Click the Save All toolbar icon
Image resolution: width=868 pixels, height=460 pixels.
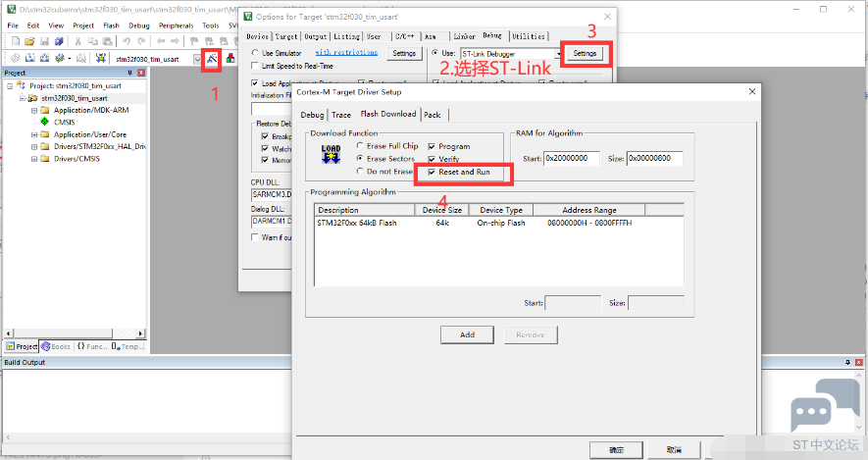coord(59,41)
